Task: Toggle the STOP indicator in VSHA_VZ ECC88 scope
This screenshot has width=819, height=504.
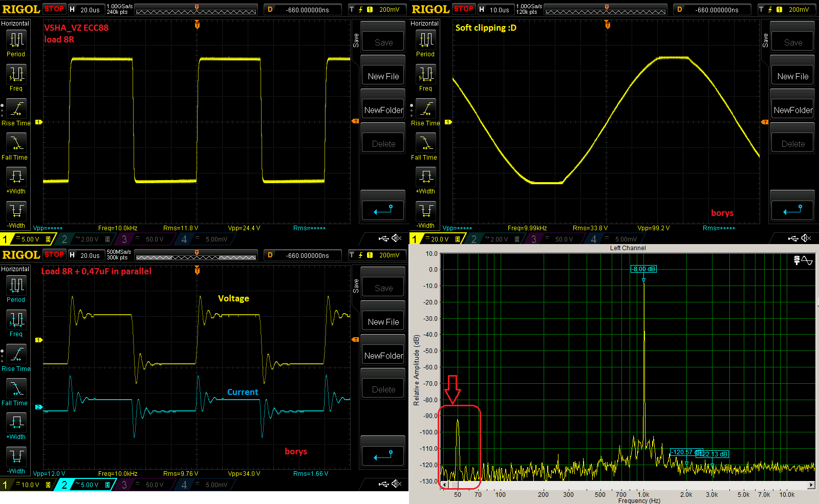Action: click(54, 9)
